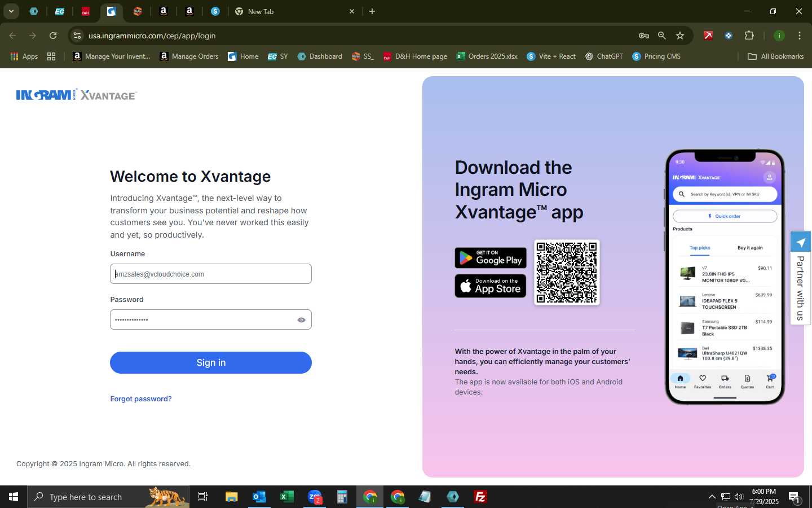
Task: Open the Chrome profile avatar
Action: (x=779, y=36)
